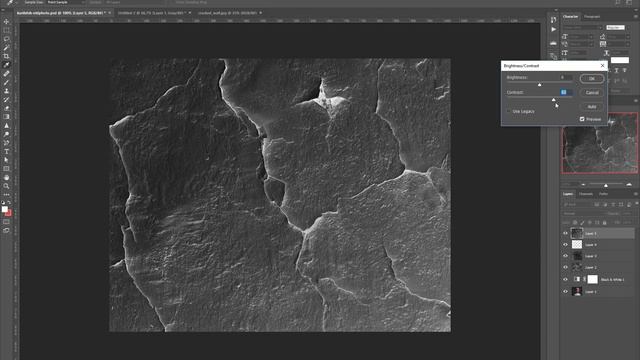Select the Lasso tool

click(x=6, y=39)
